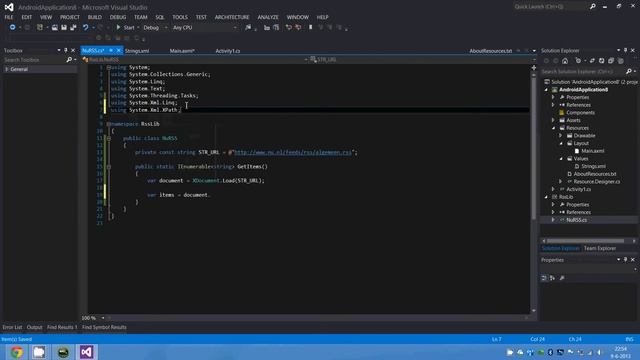Open the TOOLS menu

point(180,17)
